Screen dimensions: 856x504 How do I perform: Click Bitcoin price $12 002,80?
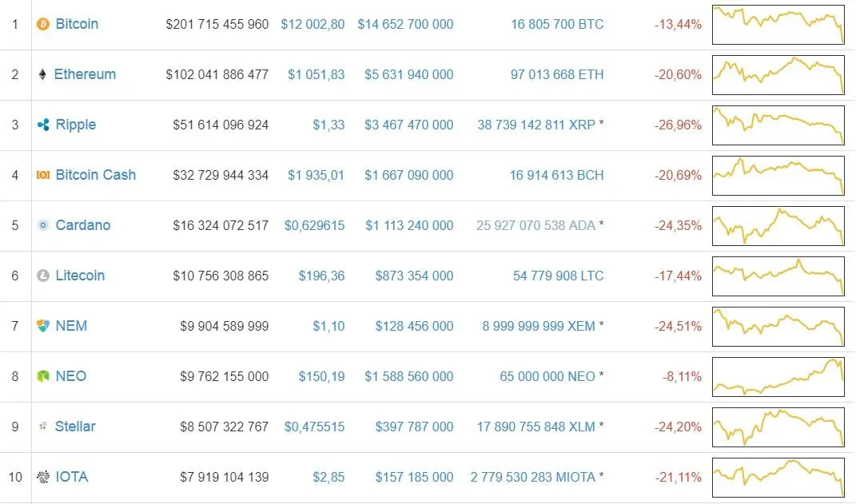(313, 25)
